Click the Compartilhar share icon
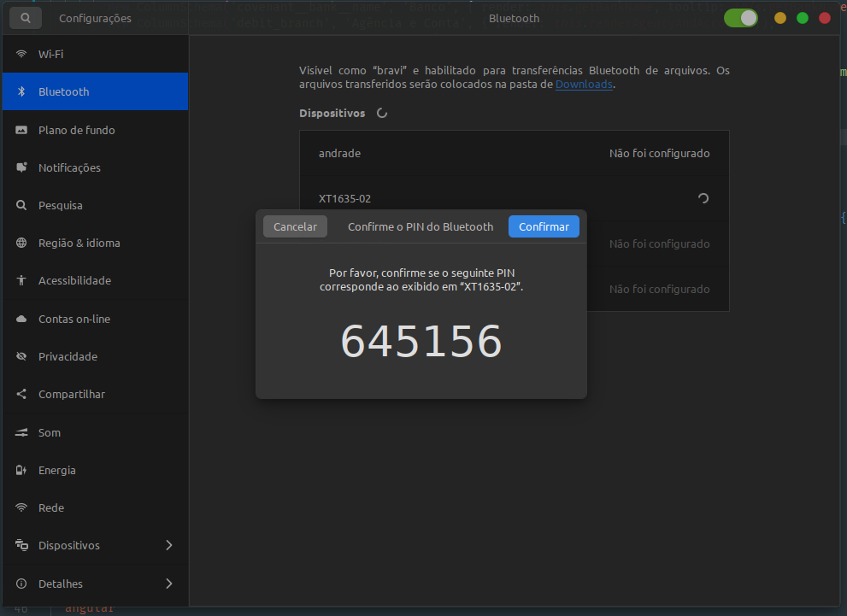The image size is (847, 616). click(x=21, y=394)
